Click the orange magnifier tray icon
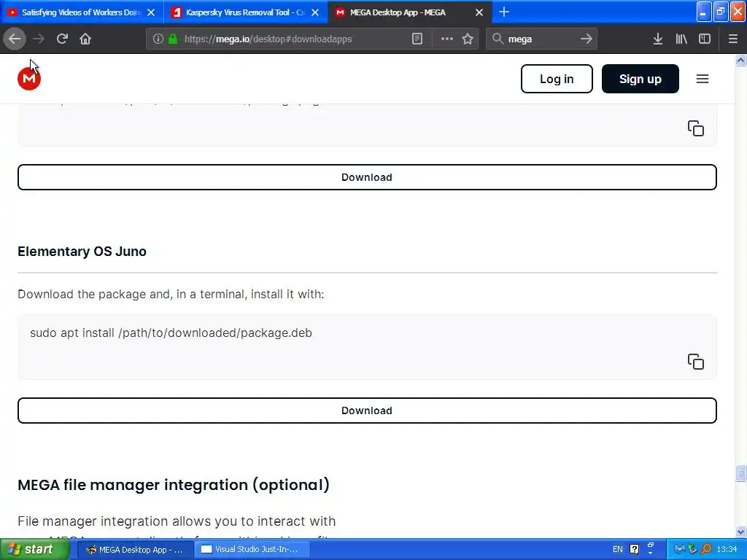 pyautogui.click(x=706, y=549)
